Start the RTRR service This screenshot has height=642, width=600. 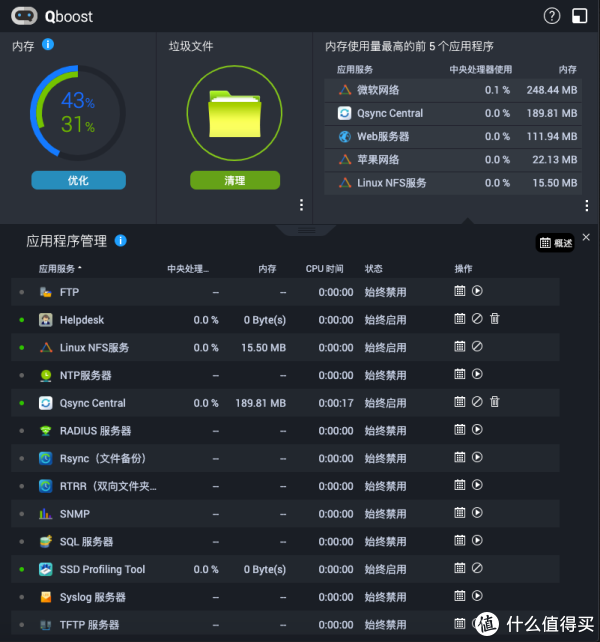click(477, 485)
